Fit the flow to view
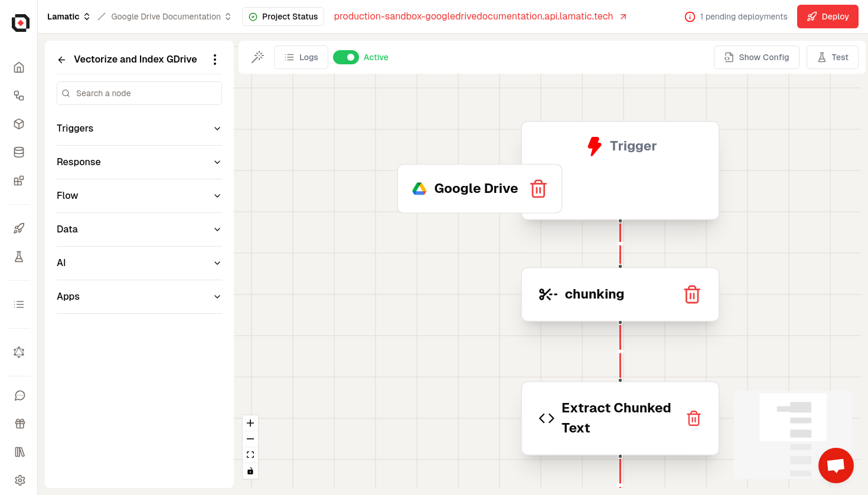This screenshot has width=868, height=495. [x=250, y=455]
